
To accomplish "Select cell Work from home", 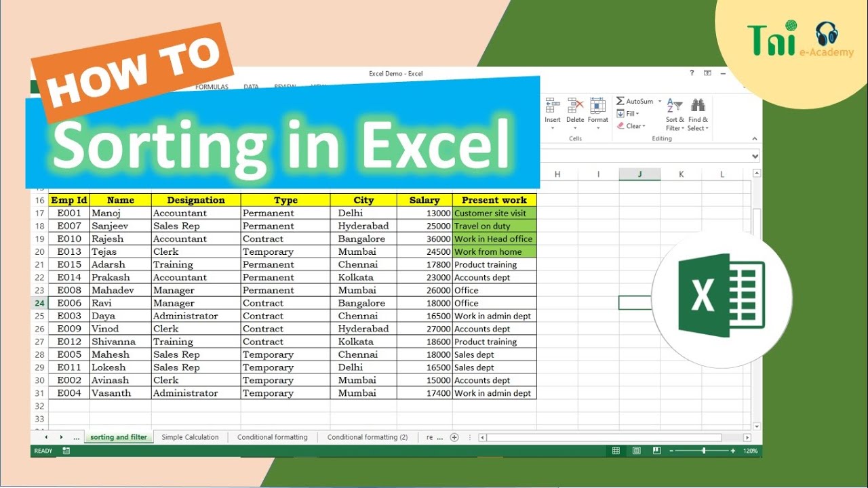I will (x=494, y=251).
